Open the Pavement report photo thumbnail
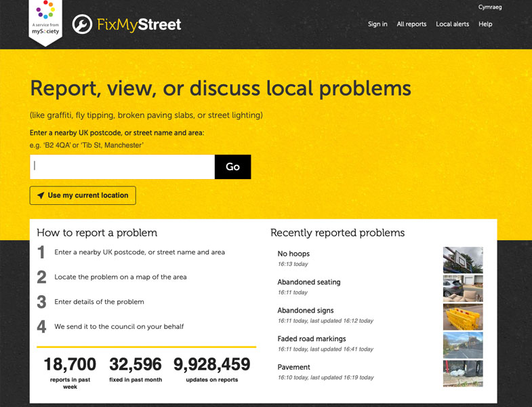This screenshot has height=407, width=532. (x=463, y=374)
